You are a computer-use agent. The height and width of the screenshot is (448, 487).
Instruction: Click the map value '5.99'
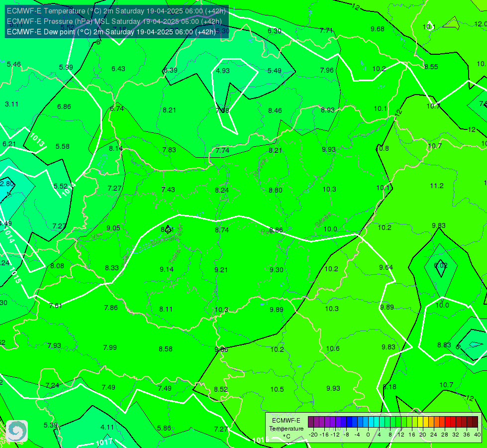pos(66,68)
